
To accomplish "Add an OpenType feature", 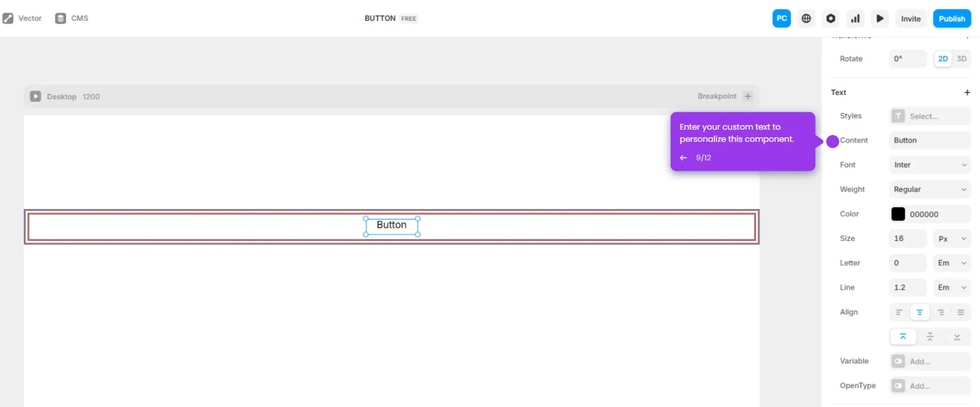I will [930, 386].
